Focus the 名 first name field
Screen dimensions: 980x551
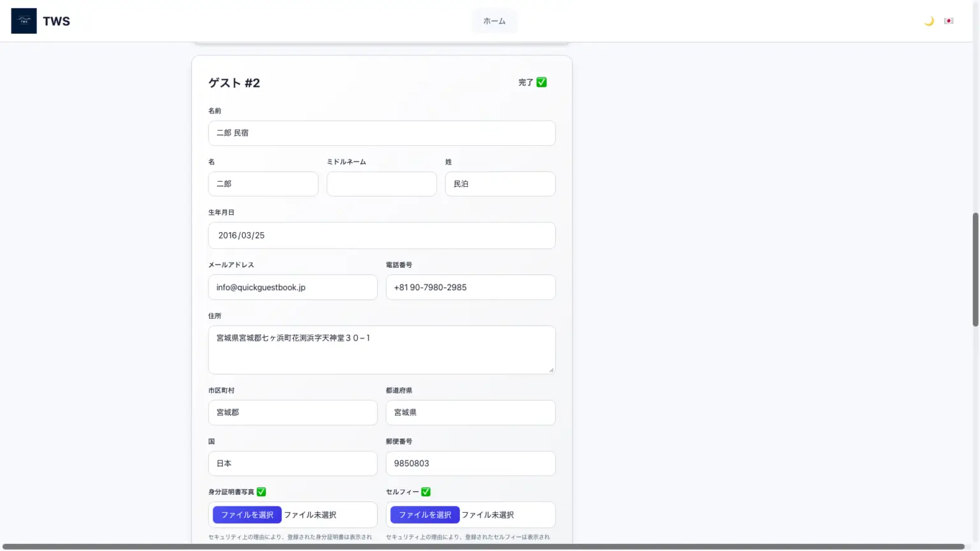(263, 184)
